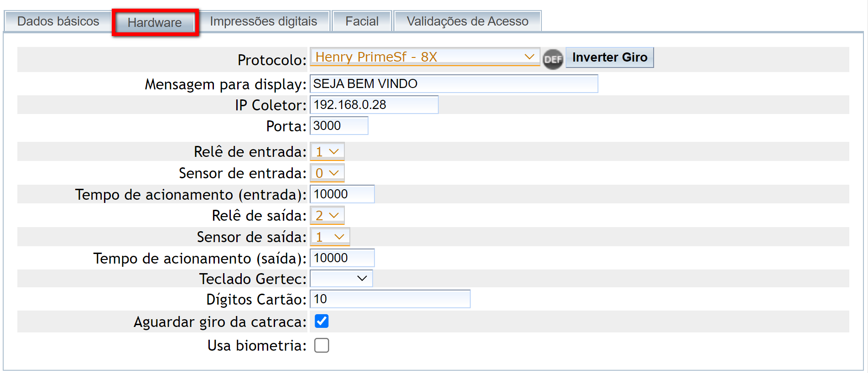Open the Teclado Gertec dropdown
868x373 pixels.
pyautogui.click(x=341, y=278)
